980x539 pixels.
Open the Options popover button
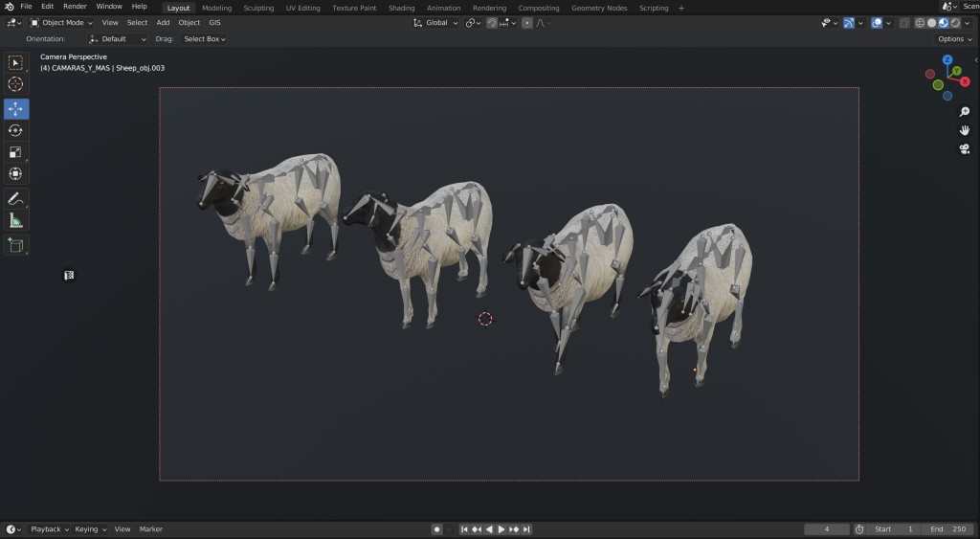click(954, 39)
